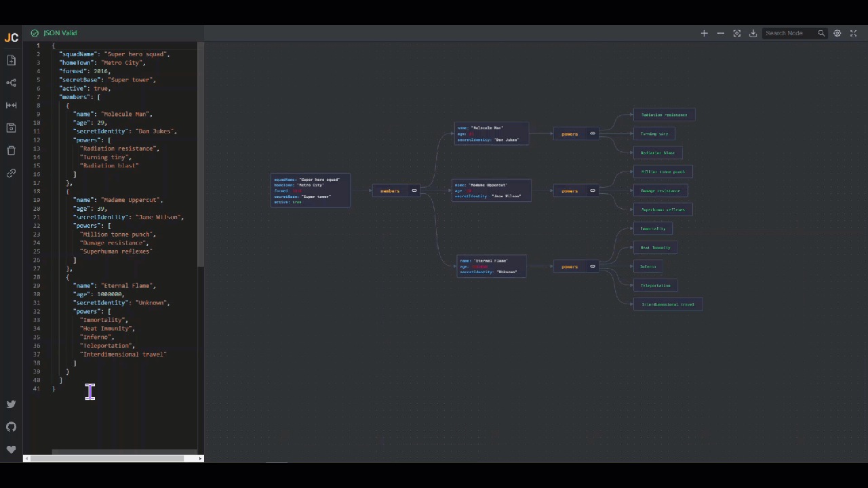Collapse all nodes with the sidebar icon
This screenshot has width=868, height=488.
coord(11,105)
